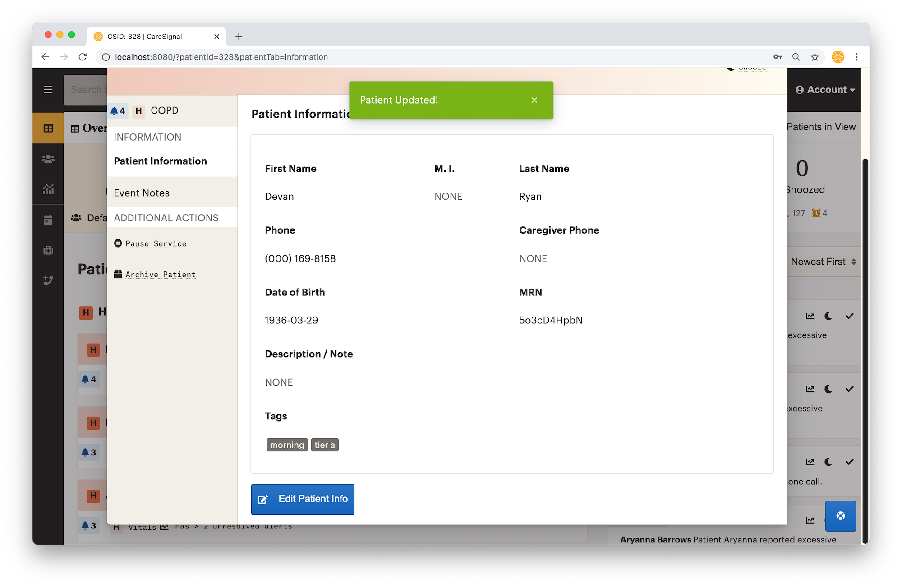Bookmark this page with the star icon
Viewport: 902px width, 588px height.
coord(815,57)
